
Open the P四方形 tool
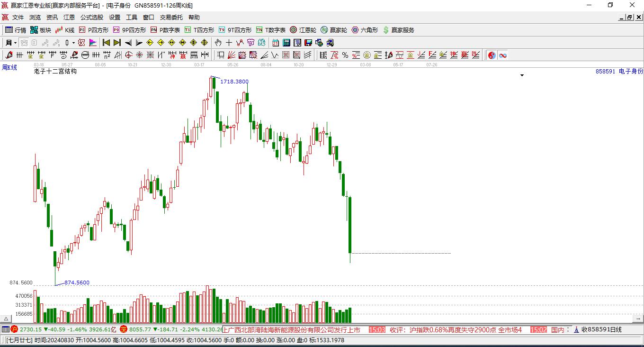93,30
